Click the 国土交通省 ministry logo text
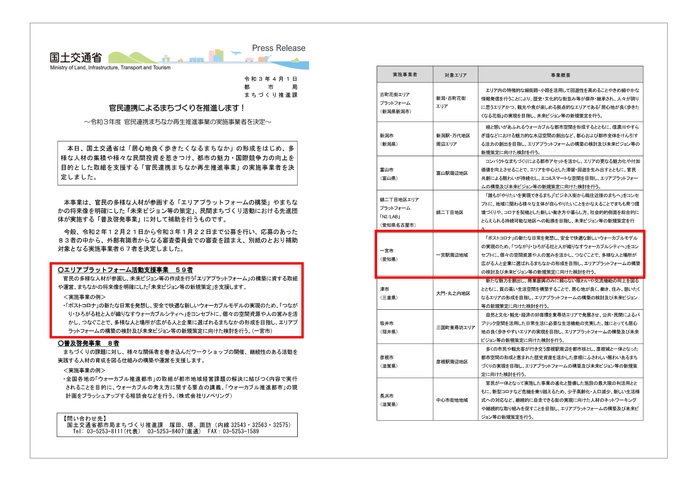Image resolution: width=690 pixels, height=488 pixels. point(76,58)
